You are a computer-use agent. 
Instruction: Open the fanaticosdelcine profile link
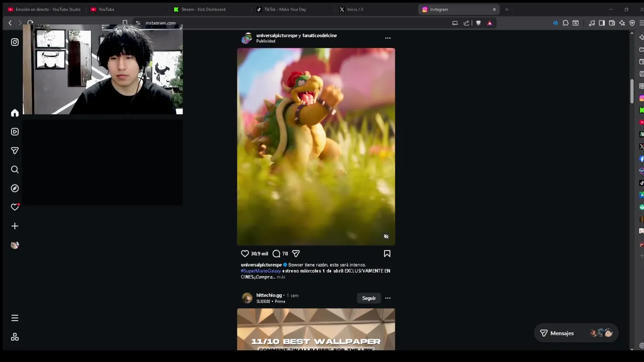(x=319, y=35)
